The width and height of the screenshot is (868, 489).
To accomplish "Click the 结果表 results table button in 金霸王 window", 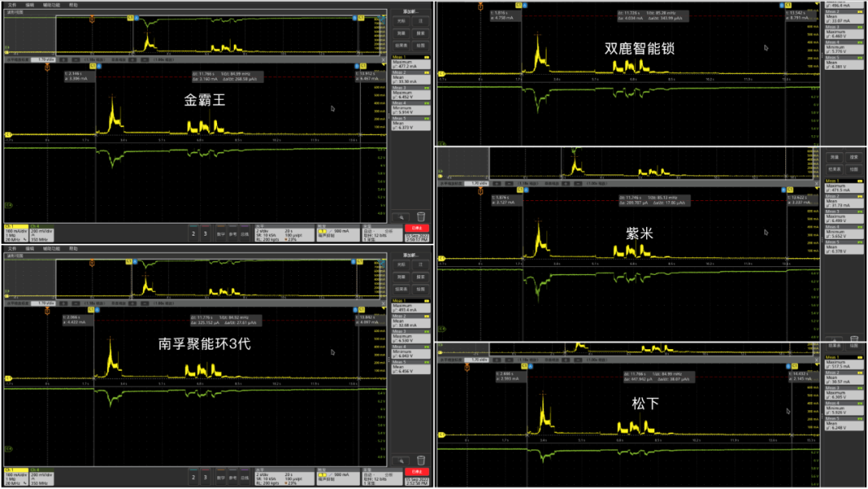I will coord(401,45).
